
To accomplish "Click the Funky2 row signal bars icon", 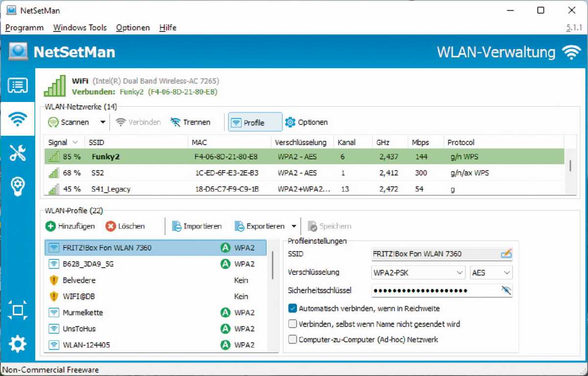I will pyautogui.click(x=53, y=157).
